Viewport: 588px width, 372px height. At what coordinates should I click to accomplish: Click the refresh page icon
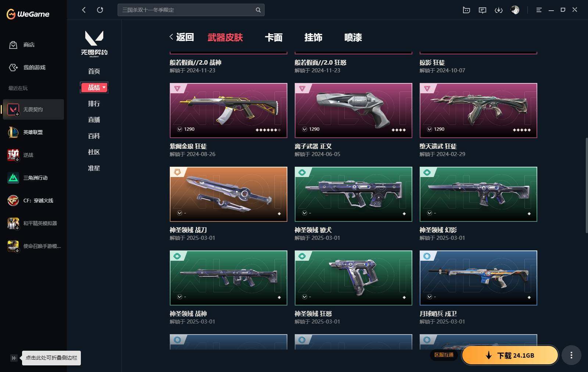click(100, 10)
